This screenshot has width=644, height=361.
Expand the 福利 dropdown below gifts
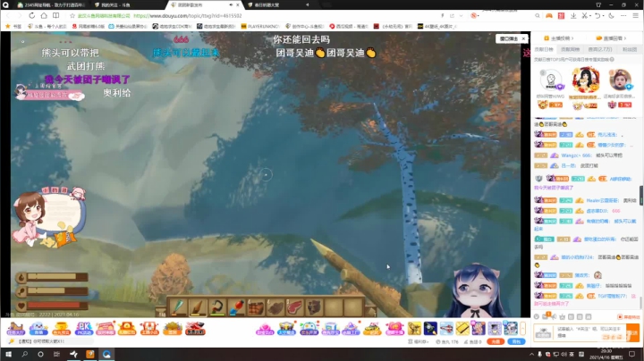pyautogui.click(x=418, y=341)
